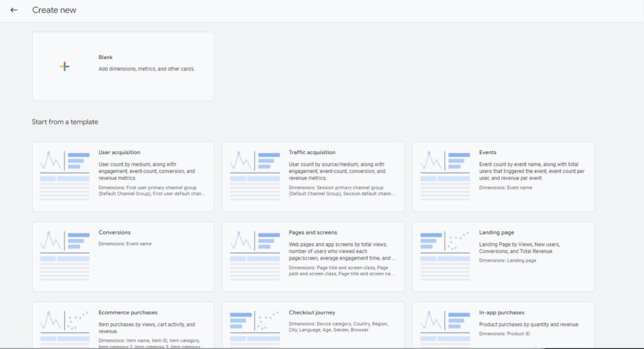Click the Conversions template chart icon
This screenshot has height=349, width=644.
pyautogui.click(x=65, y=256)
